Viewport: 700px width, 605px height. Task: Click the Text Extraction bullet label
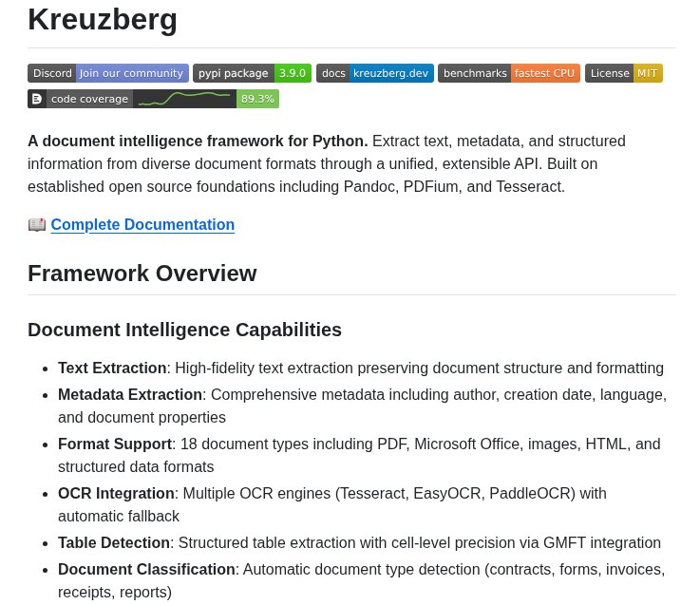(x=112, y=368)
